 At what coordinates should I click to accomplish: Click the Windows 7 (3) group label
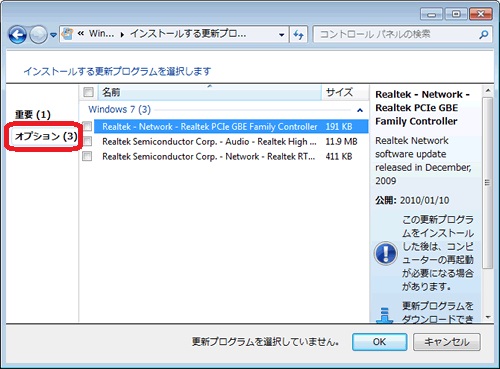point(119,109)
